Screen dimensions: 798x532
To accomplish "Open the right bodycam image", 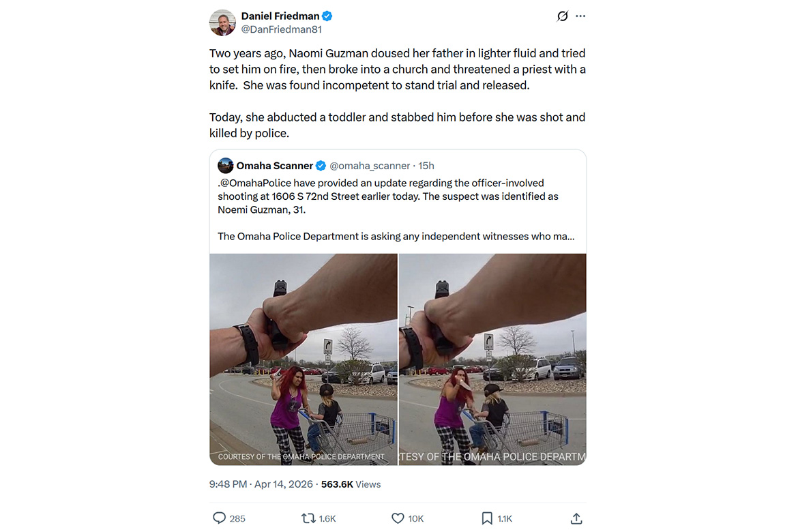I will click(x=492, y=359).
